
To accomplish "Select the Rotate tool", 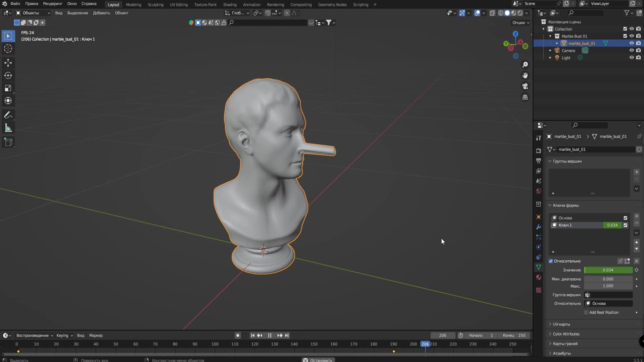I will coord(8,75).
